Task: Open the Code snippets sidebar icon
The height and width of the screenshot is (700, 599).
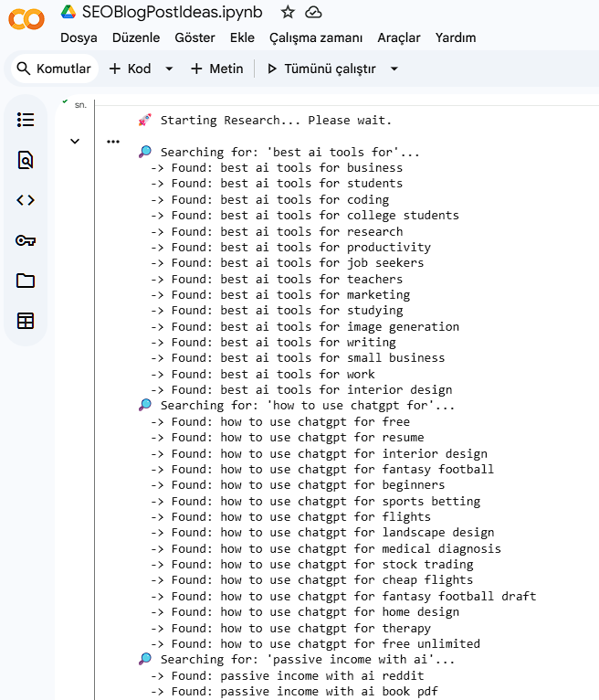Action: click(x=26, y=200)
